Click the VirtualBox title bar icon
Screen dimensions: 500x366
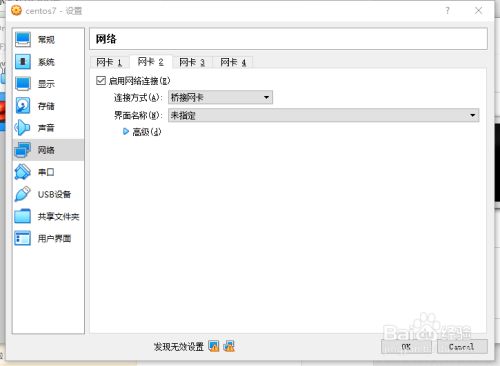tap(16, 10)
